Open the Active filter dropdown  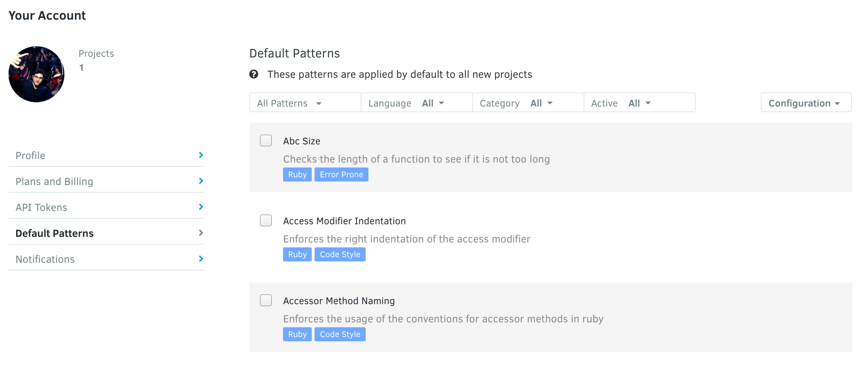(x=639, y=103)
